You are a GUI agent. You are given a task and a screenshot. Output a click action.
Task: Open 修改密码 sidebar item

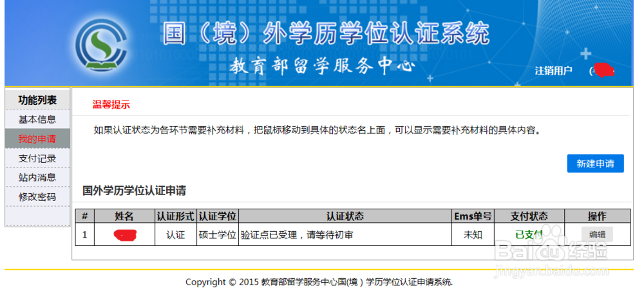(x=37, y=197)
